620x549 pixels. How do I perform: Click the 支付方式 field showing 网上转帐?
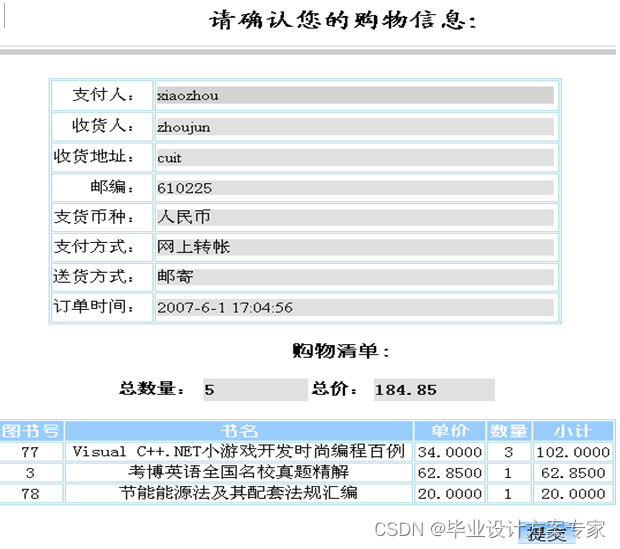click(x=355, y=247)
